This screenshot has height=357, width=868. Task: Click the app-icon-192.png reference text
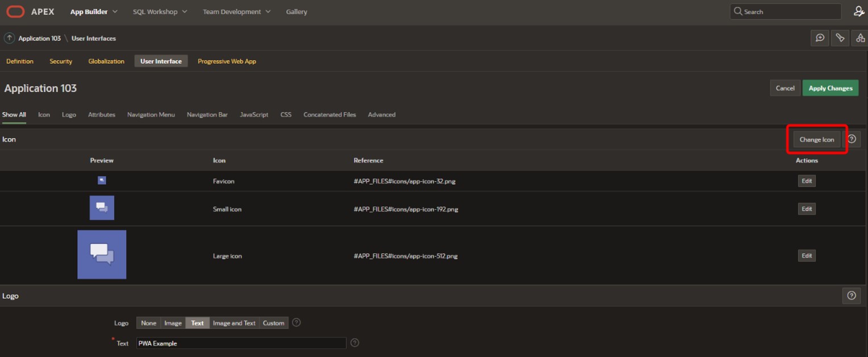[x=406, y=209]
